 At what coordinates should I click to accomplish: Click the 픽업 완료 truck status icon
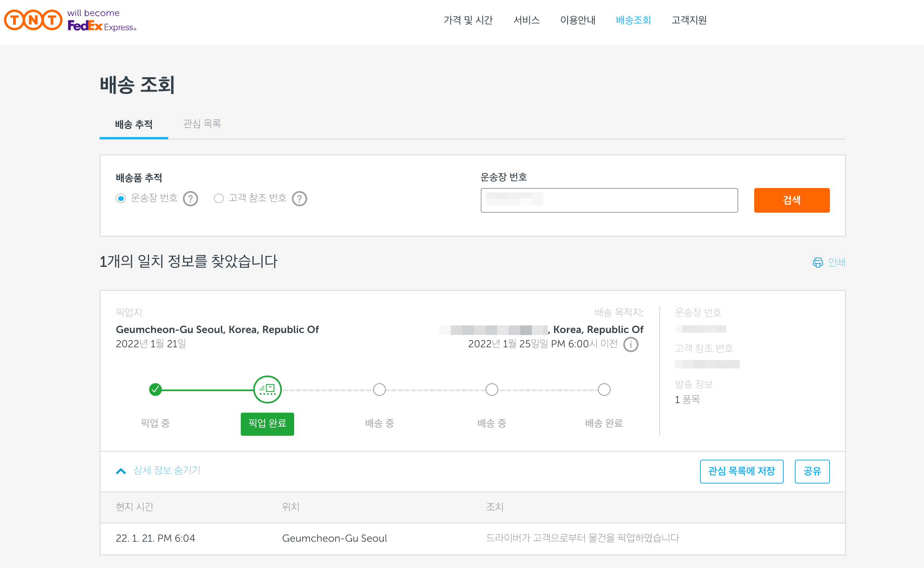click(x=267, y=389)
